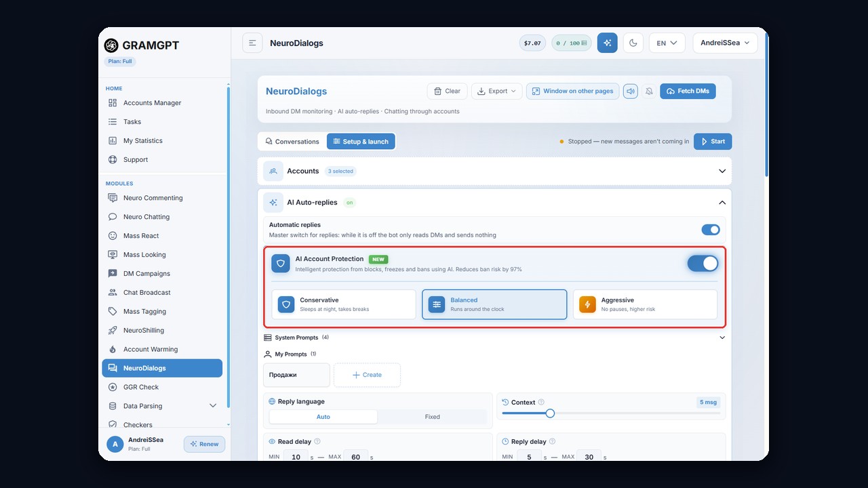Screen dimensions: 868x488
Task: Disable the AI Account Protection switch
Action: [703, 263]
